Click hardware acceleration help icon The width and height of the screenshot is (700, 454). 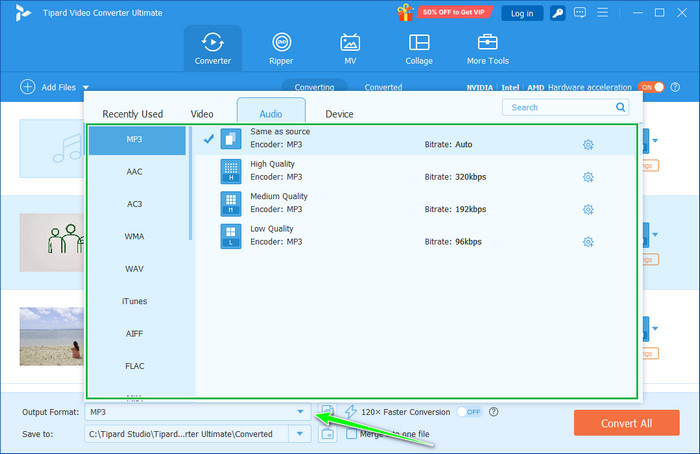pyautogui.click(x=675, y=87)
